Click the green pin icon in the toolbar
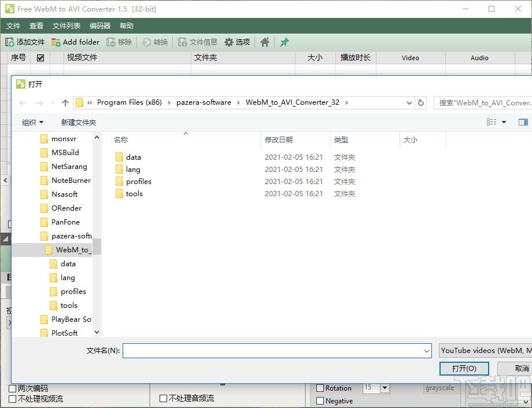 [x=285, y=42]
